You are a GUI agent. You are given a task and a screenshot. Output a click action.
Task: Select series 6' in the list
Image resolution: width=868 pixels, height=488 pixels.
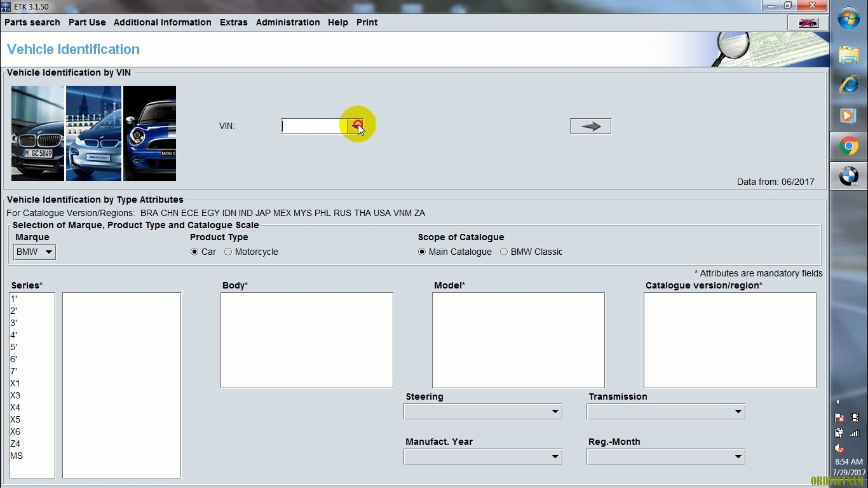(32, 359)
